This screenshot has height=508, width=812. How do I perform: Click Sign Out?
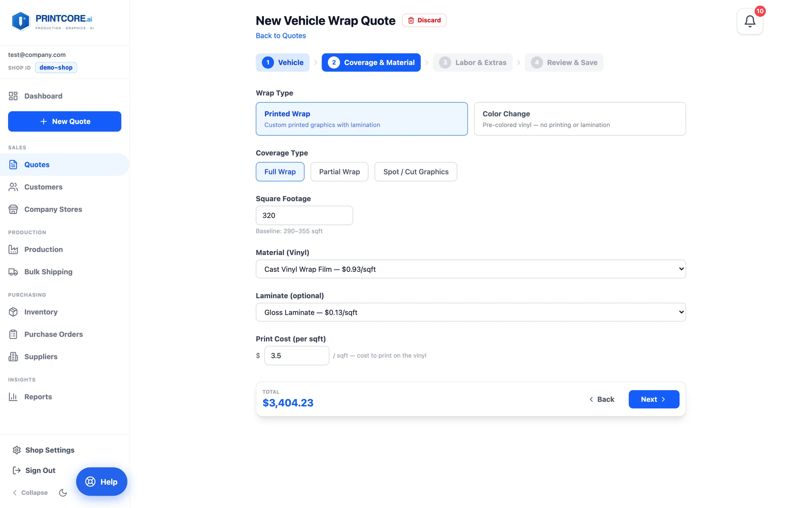pyautogui.click(x=34, y=470)
